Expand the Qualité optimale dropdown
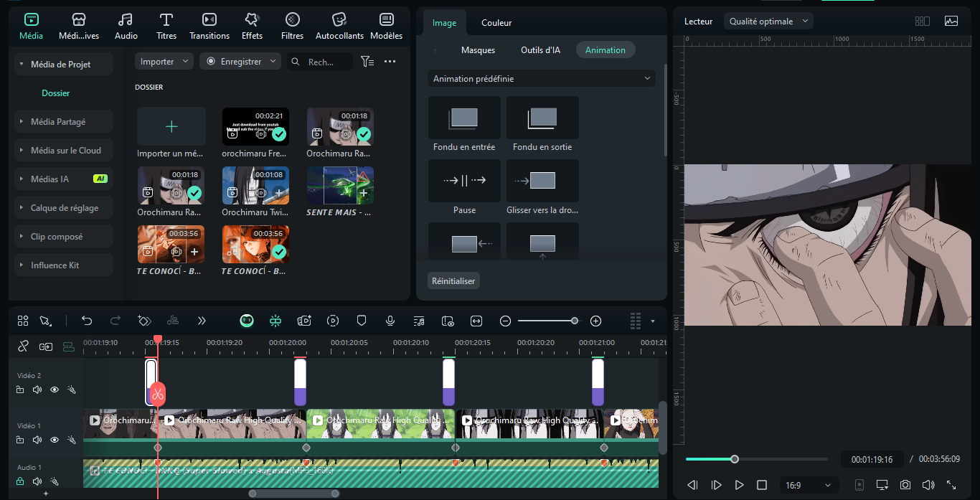This screenshot has width=980, height=500. click(x=768, y=22)
